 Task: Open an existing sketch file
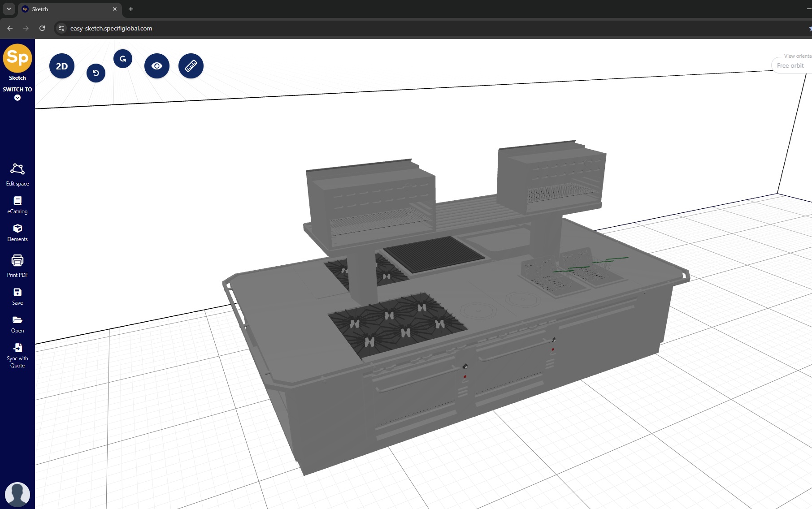[x=17, y=324]
